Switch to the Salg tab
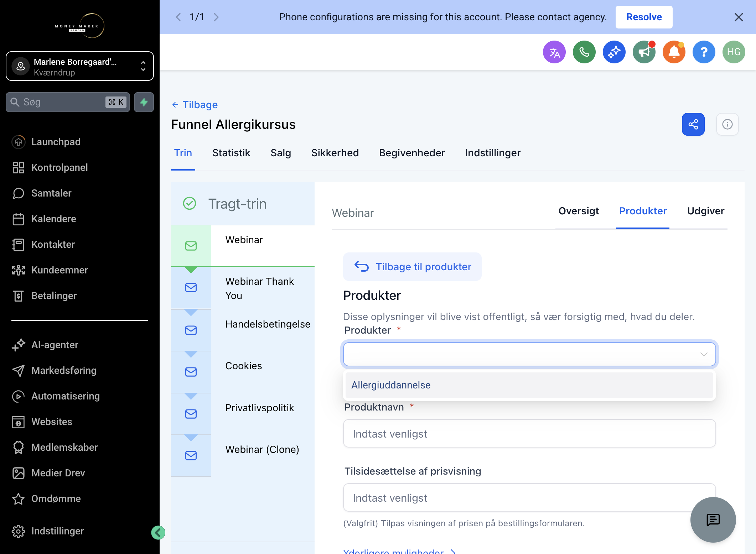Image resolution: width=756 pixels, height=554 pixels. coord(281,153)
